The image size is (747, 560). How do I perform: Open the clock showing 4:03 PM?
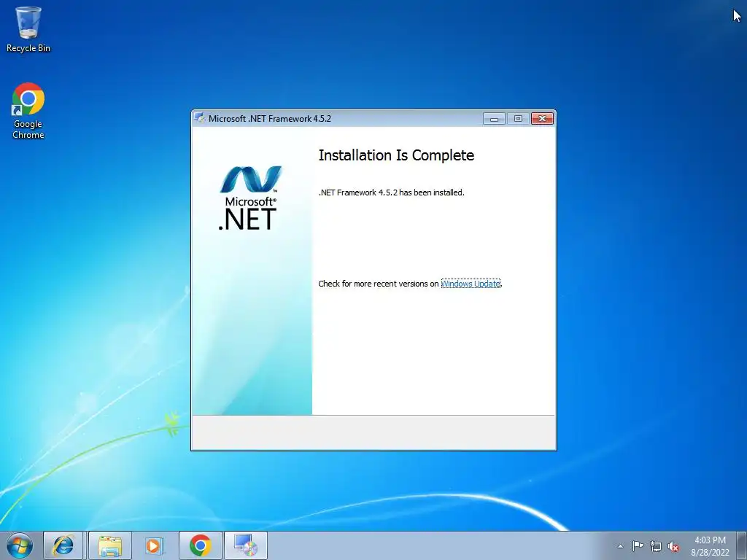point(710,546)
